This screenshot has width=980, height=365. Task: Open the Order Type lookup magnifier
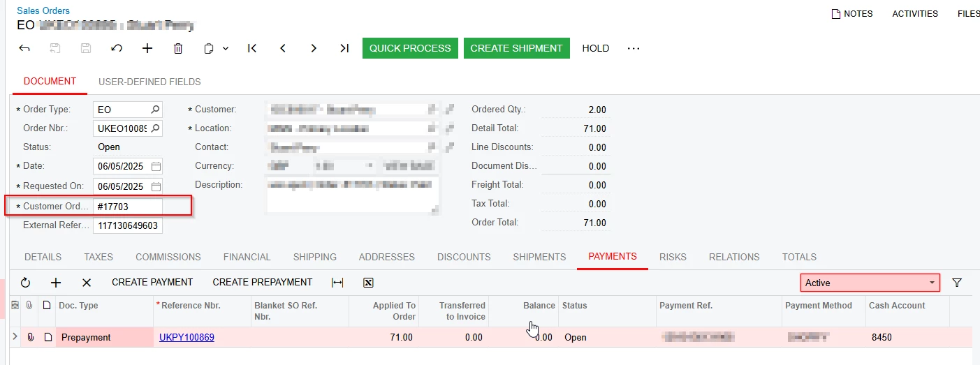tap(156, 110)
